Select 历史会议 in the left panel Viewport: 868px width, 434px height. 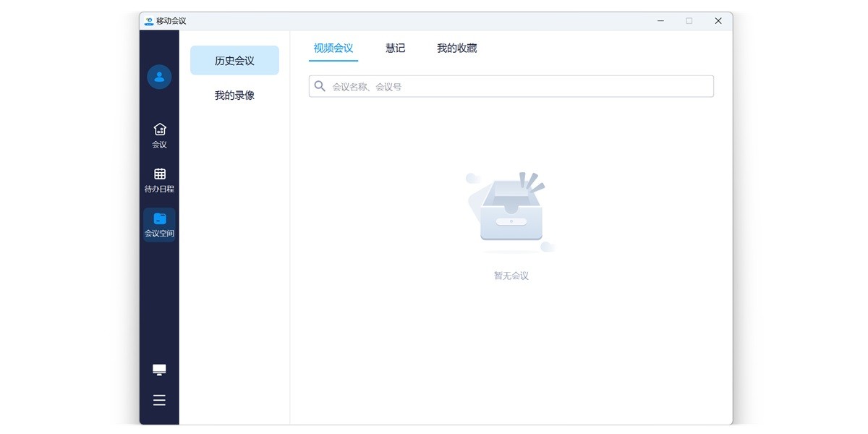(x=234, y=61)
